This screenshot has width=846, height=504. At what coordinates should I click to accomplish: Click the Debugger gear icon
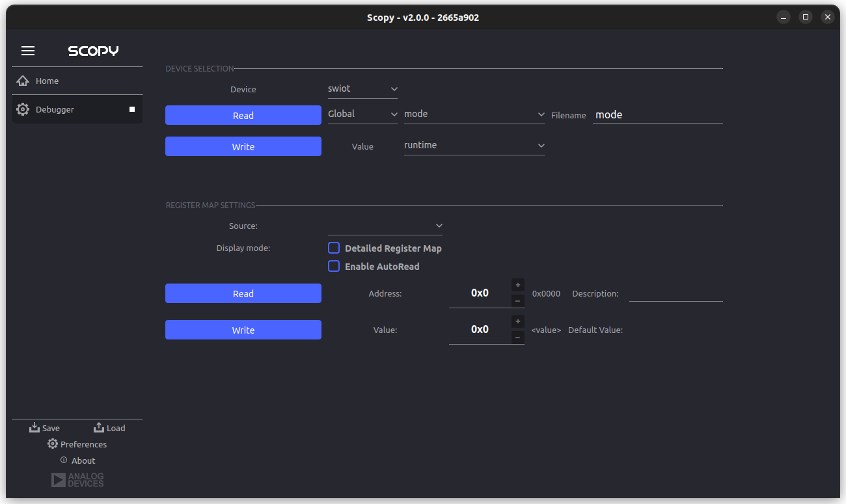pyautogui.click(x=23, y=109)
